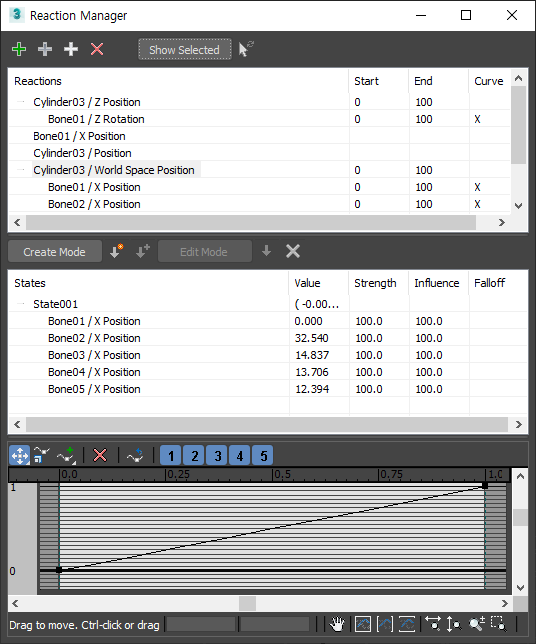Collapse Cylinder03 / World Space Position reaction
Image resolution: width=536 pixels, height=644 pixels.
pos(21,170)
